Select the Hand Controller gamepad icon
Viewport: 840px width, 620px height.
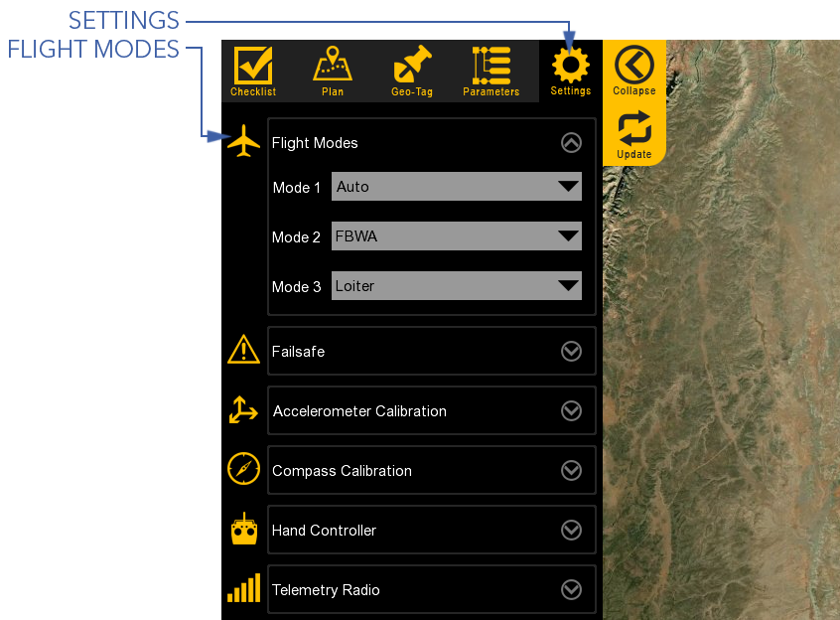tap(243, 529)
